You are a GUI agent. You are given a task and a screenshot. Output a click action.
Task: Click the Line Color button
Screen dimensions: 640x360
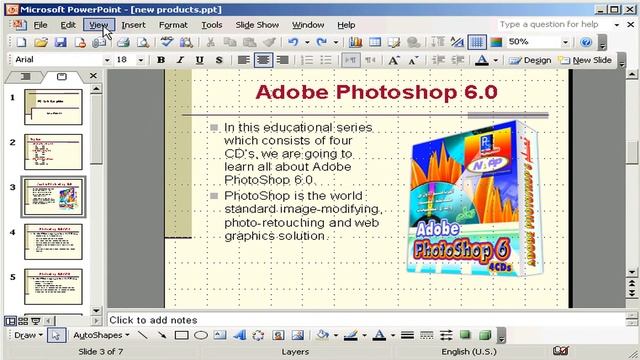coord(351,336)
